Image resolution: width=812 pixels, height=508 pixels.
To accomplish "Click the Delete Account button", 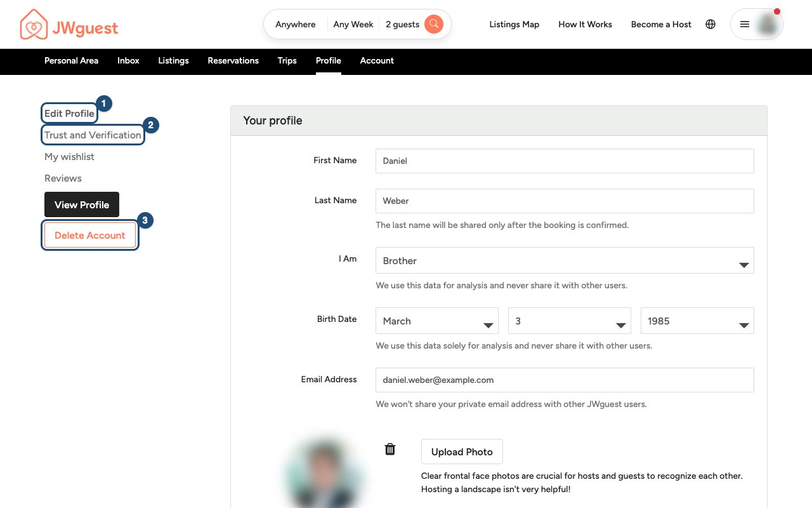I will coord(90,235).
